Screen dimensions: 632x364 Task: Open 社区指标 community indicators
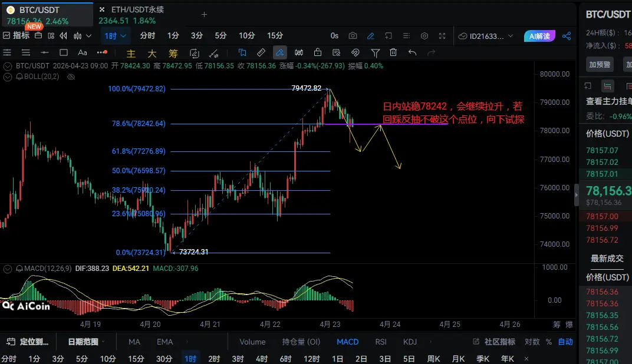tap(494, 342)
